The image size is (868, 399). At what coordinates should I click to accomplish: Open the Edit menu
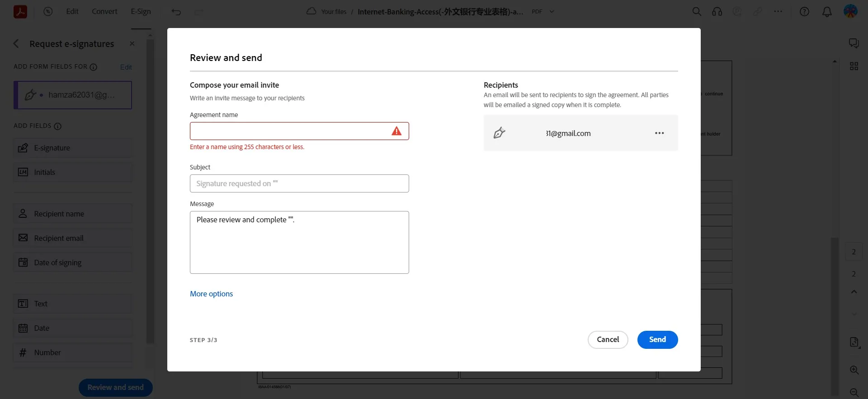[72, 12]
